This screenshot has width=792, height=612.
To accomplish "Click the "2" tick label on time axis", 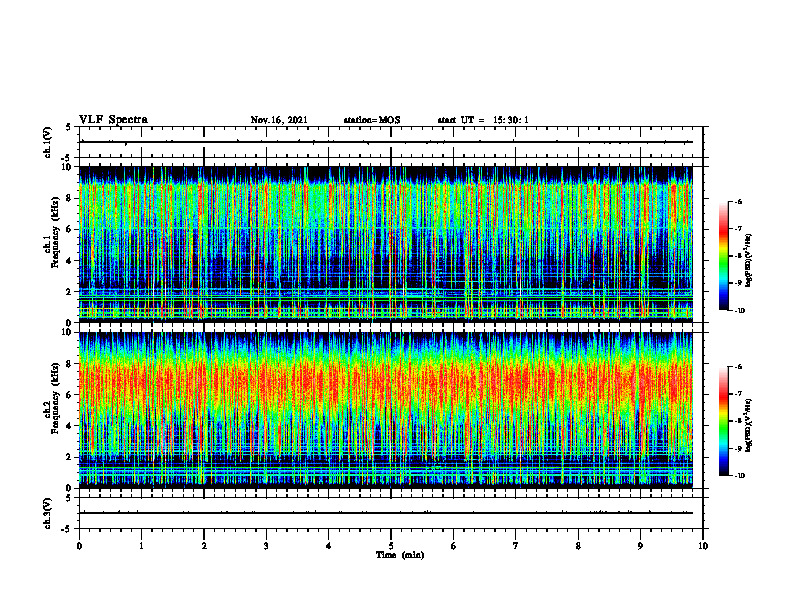I will click(204, 546).
